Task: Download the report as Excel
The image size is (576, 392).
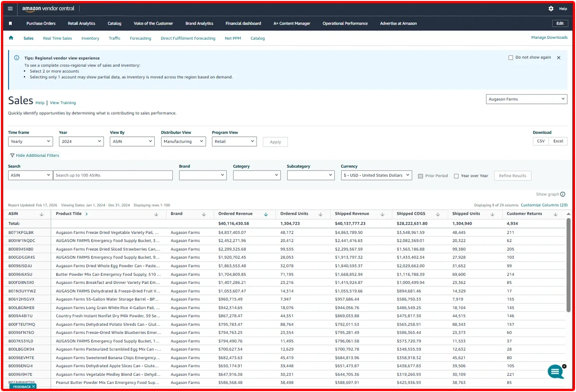Action: click(558, 141)
